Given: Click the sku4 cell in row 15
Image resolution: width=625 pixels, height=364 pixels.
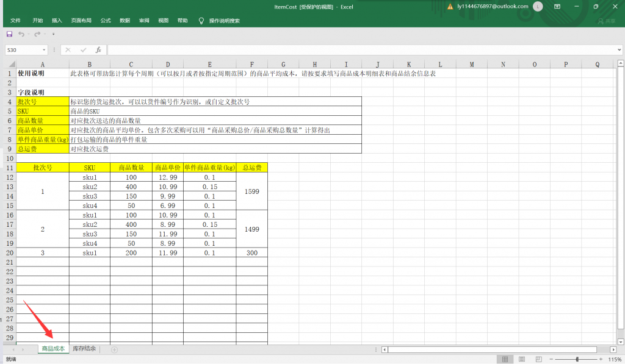Looking at the screenshot, I should click(90, 205).
